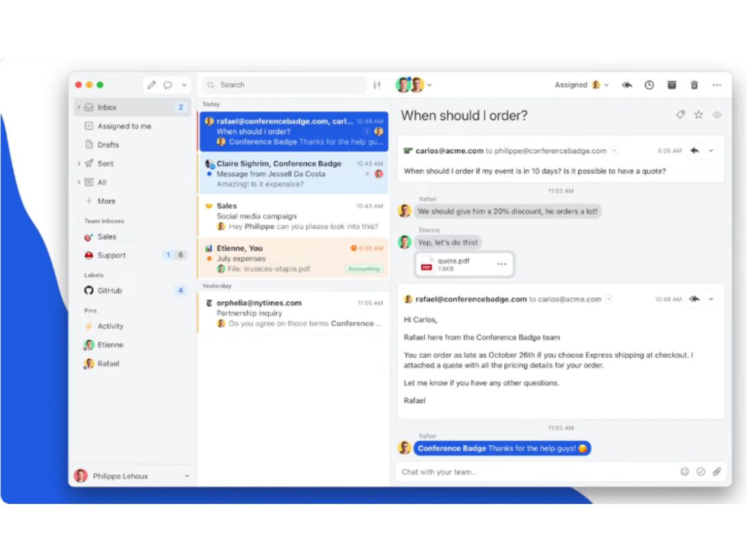Click the checkmark icon in chat bar
The width and height of the screenshot is (747, 560).
click(701, 472)
